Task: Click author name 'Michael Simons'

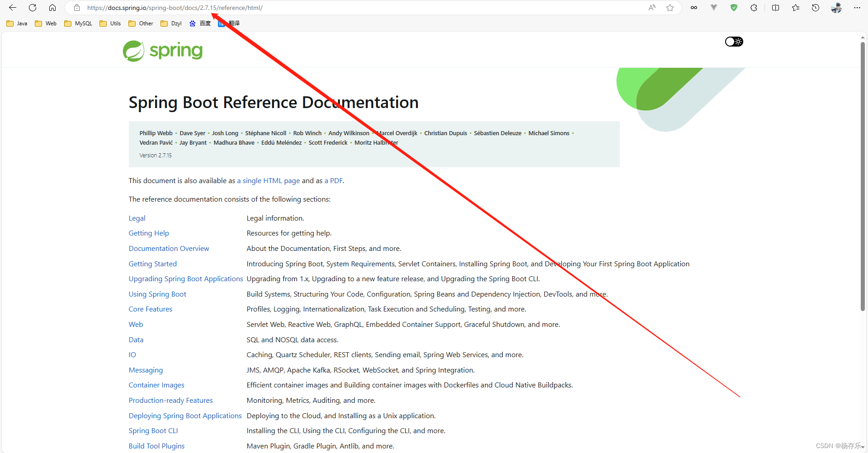Action: click(x=549, y=133)
